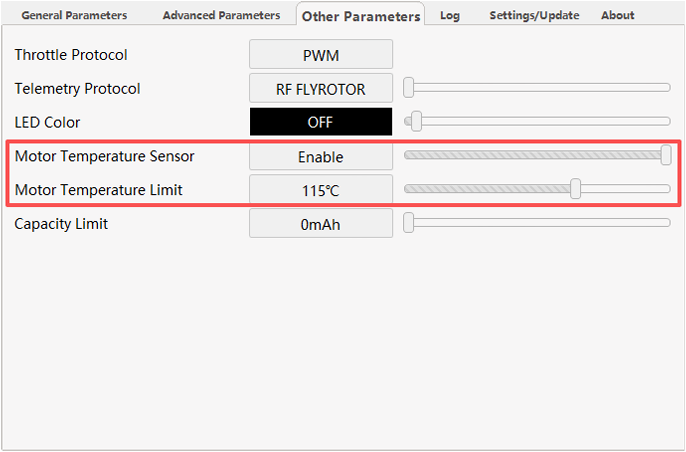Click the Throttle Protocol label
This screenshot has width=686, height=452.
(71, 55)
